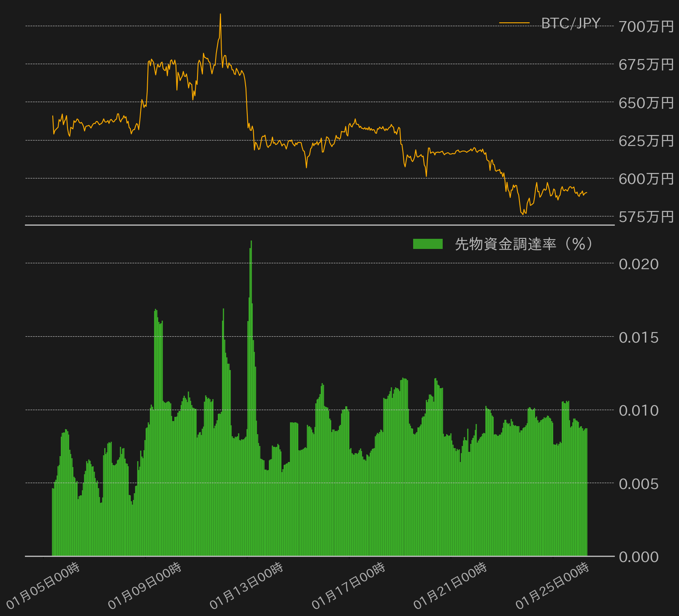The image size is (679, 616).
Task: Click the BTC/JPY legend label
Action: pos(571,23)
